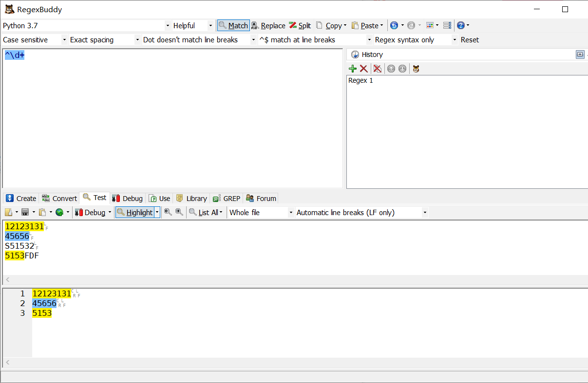Open the Help question mark icon
Screen dimensions: 588x383
click(461, 25)
